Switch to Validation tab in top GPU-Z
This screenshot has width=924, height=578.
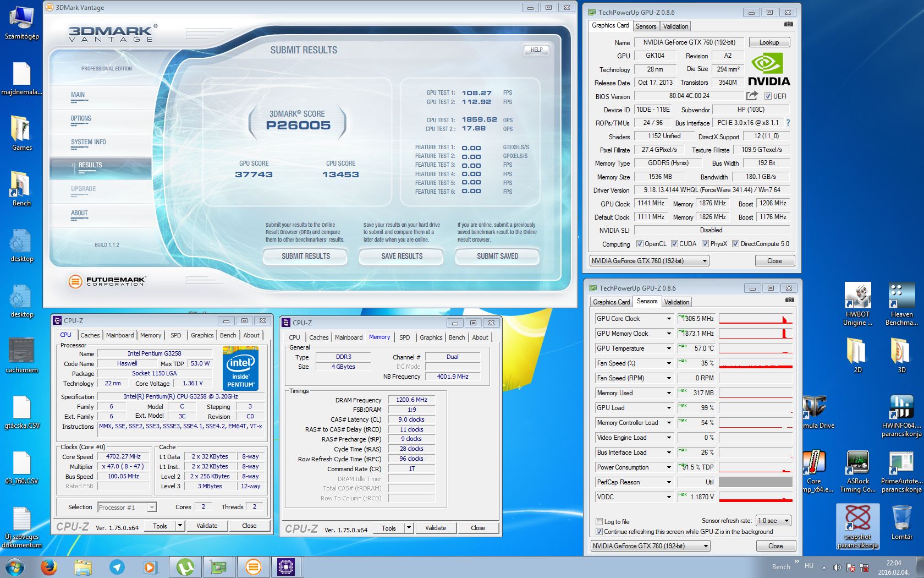[675, 26]
